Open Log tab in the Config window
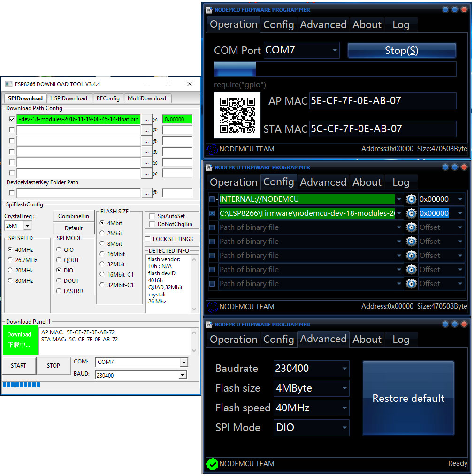The height and width of the screenshot is (476, 474). pyautogui.click(x=401, y=182)
